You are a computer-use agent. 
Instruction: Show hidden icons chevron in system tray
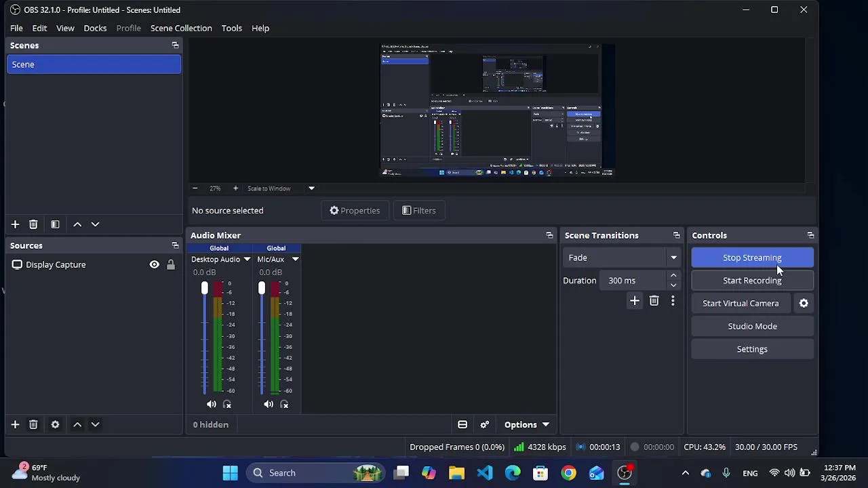coord(685,473)
